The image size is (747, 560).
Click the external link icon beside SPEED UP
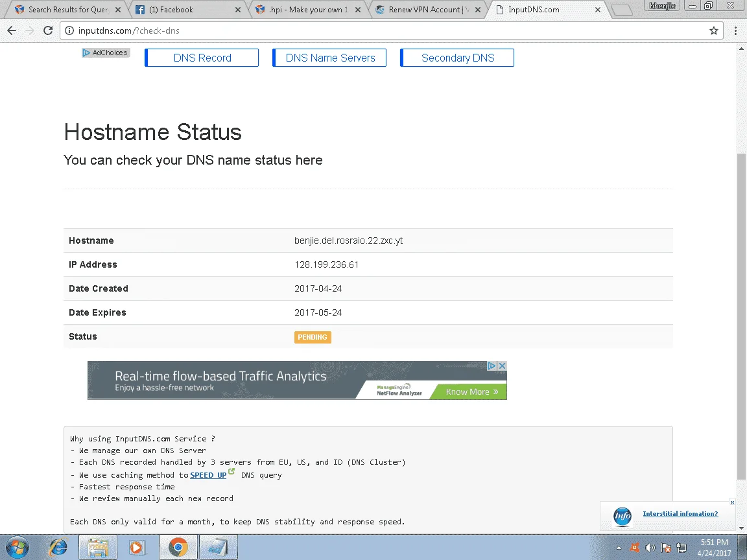(231, 471)
